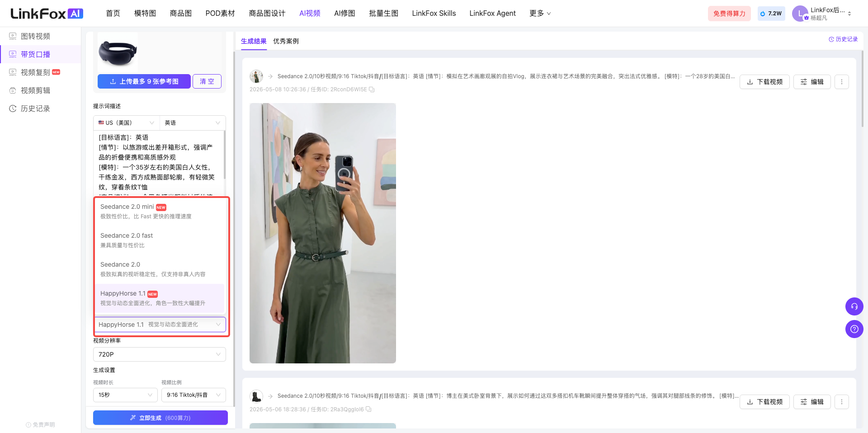Open the HappyHorse 1.1 model selector
This screenshot has height=433, width=868.
tap(160, 325)
